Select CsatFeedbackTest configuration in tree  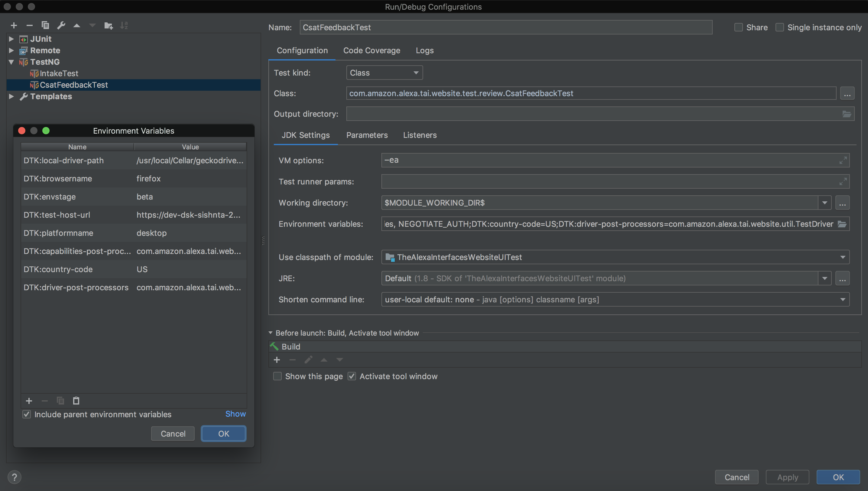pos(134,85)
